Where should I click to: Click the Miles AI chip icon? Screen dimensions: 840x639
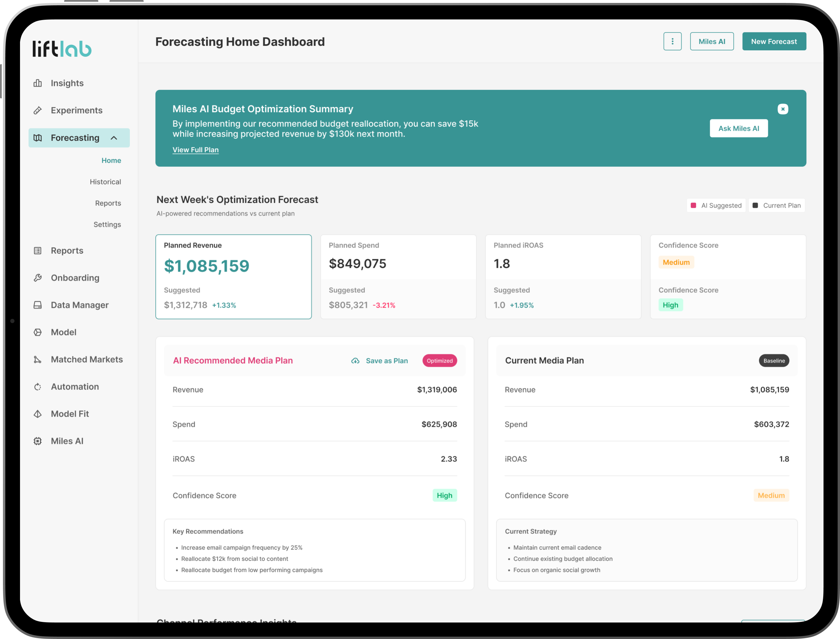pos(38,441)
